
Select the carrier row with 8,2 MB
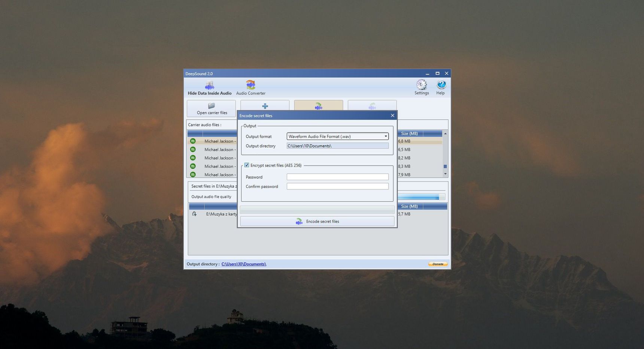tap(315, 158)
